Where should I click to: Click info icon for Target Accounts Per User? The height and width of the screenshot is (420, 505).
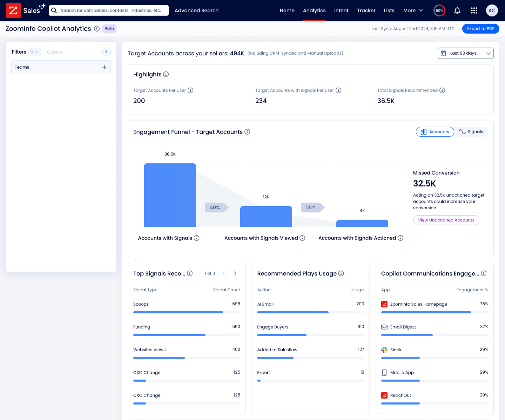(x=190, y=90)
